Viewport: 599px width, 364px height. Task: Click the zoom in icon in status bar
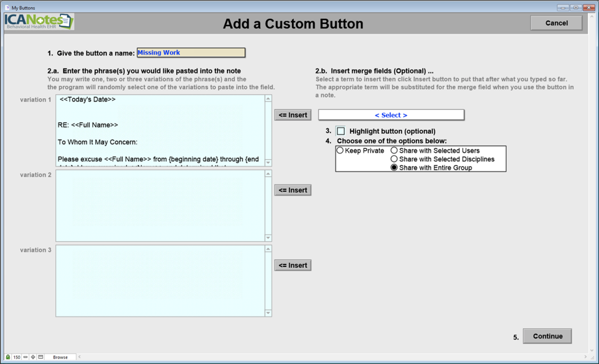click(x=33, y=357)
